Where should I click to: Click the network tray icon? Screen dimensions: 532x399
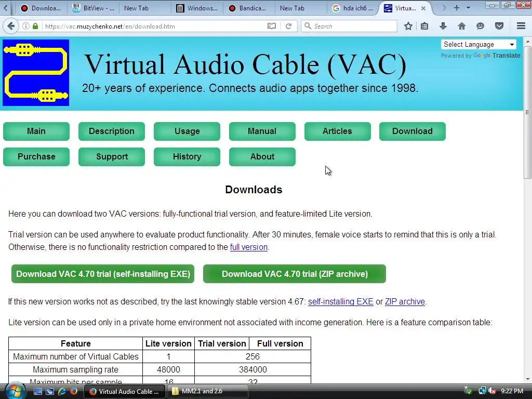coord(482,391)
